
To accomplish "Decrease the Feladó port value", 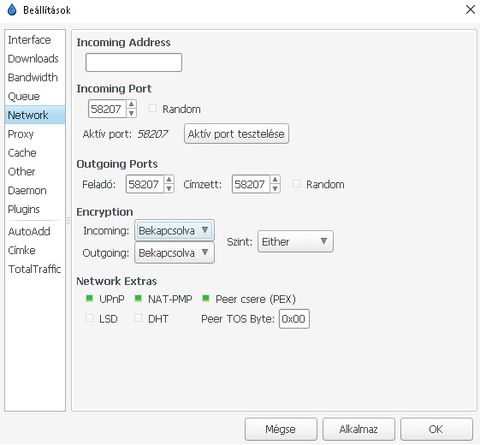I will click(169, 189).
